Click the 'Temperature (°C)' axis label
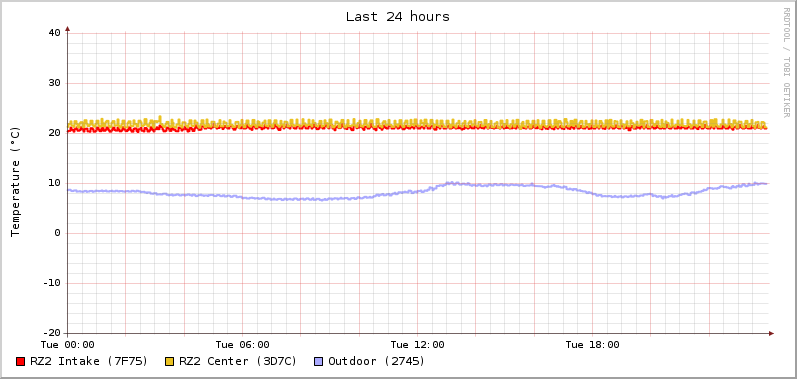 click(x=15, y=182)
